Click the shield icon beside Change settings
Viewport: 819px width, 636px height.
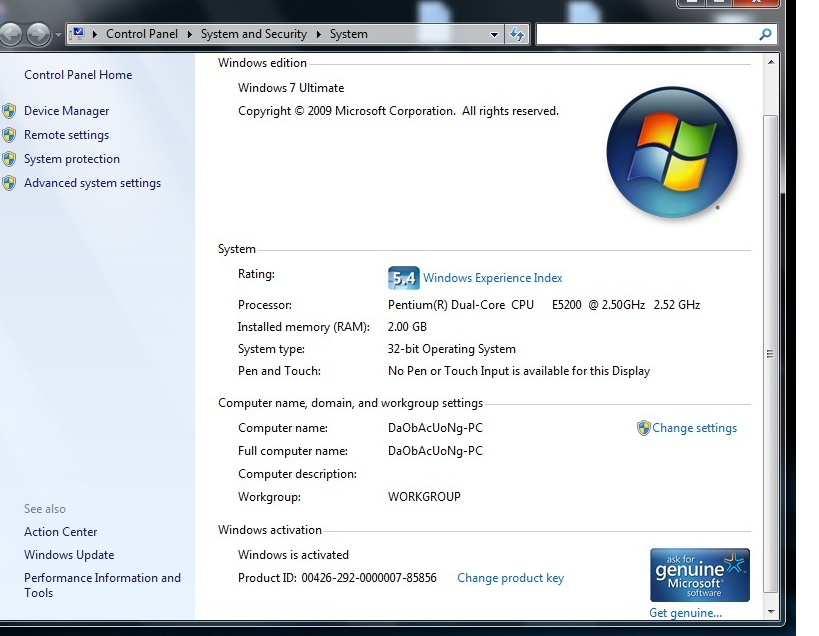click(x=644, y=428)
